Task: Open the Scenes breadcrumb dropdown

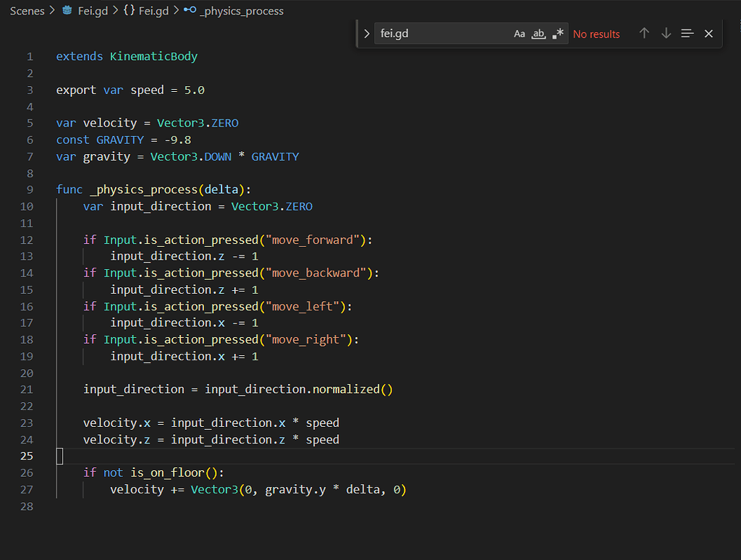Action: click(27, 11)
